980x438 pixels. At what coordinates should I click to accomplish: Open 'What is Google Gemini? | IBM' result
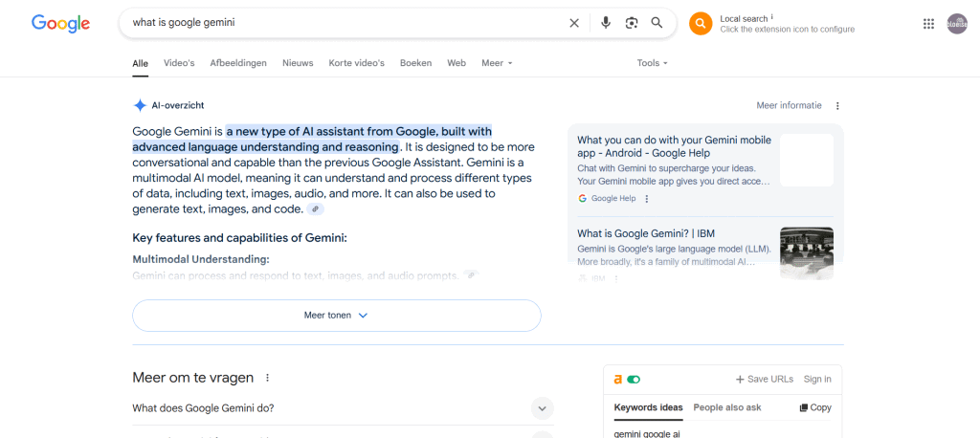[x=646, y=233]
